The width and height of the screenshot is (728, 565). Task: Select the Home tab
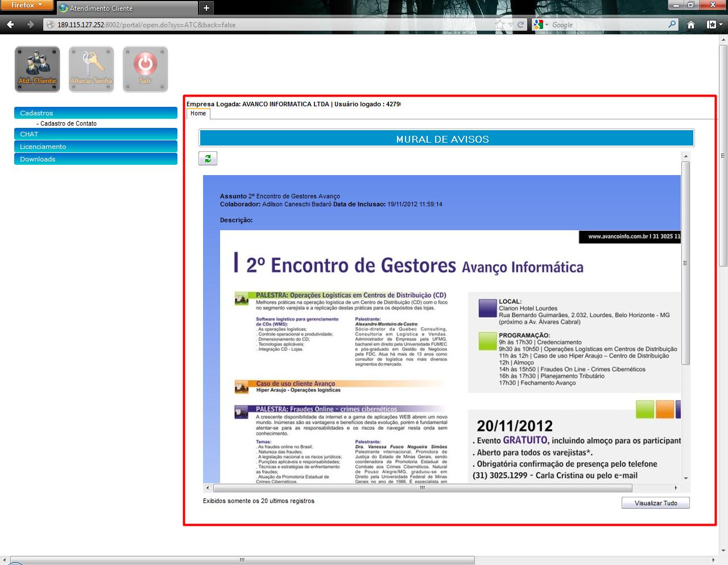click(x=198, y=114)
